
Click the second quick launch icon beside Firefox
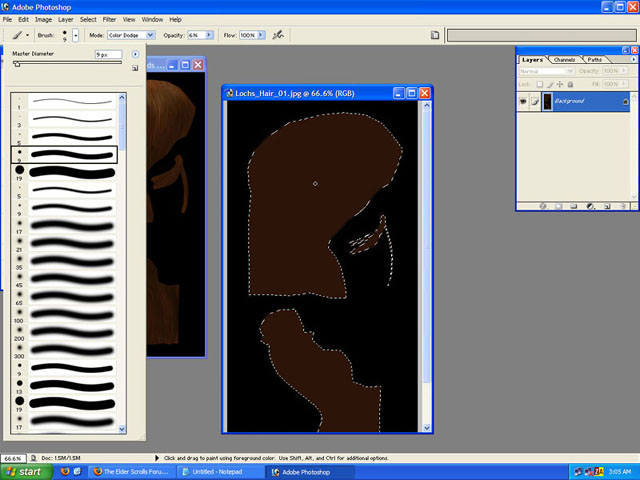tap(78, 472)
